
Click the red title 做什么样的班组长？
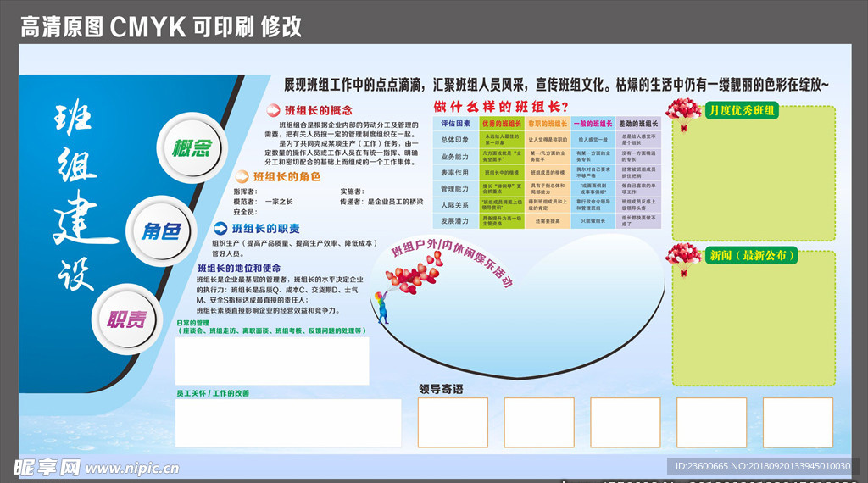click(x=501, y=106)
